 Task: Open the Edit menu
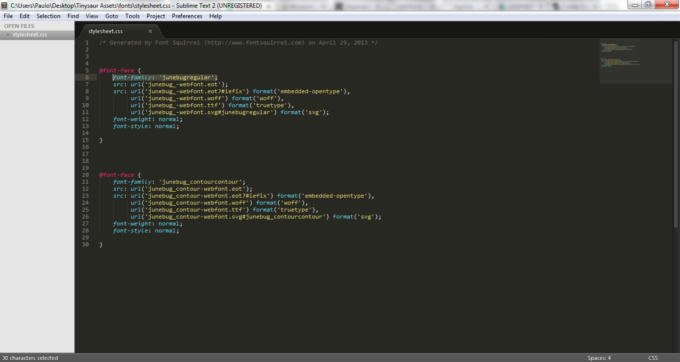coord(24,16)
